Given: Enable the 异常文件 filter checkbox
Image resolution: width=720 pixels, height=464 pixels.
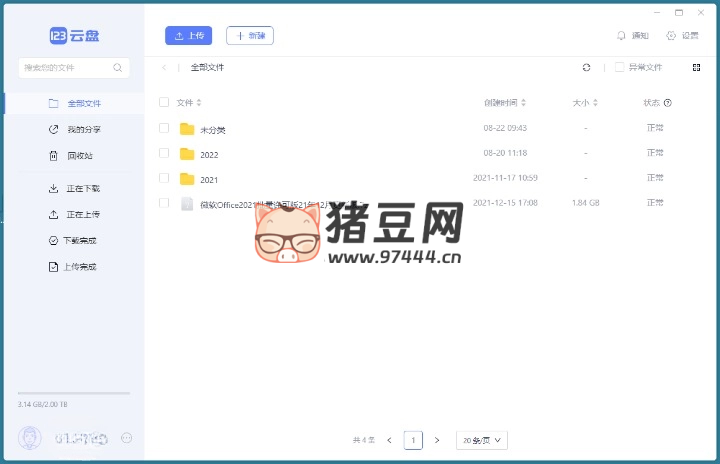Looking at the screenshot, I should (620, 67).
